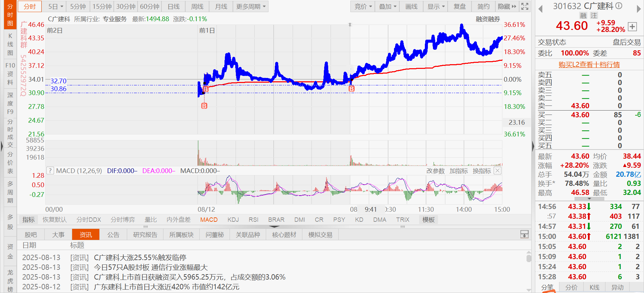Open the 公告 announcements tab

[x=113, y=235]
